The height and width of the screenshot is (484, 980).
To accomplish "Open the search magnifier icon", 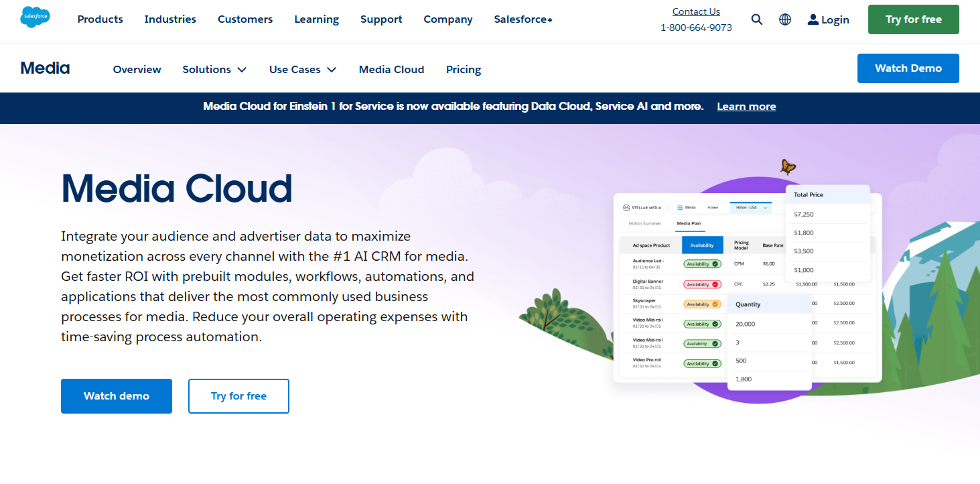I will tap(756, 19).
